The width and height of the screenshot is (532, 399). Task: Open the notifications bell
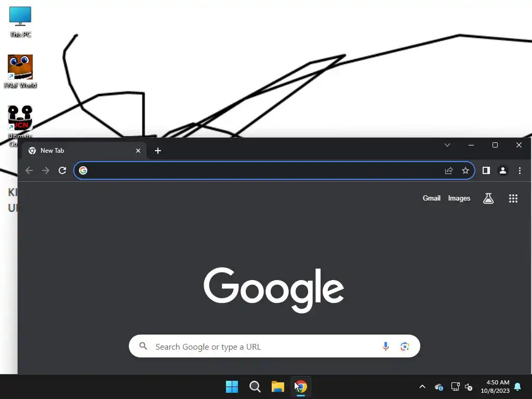pos(518,387)
